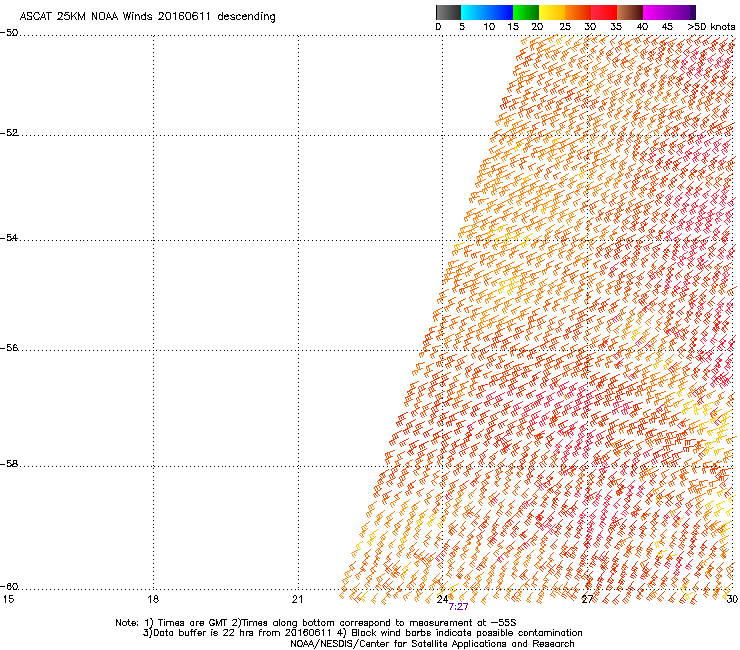The height and width of the screenshot is (650, 740).
Task: Click the note 'Times are GMT' line
Action: [316, 623]
